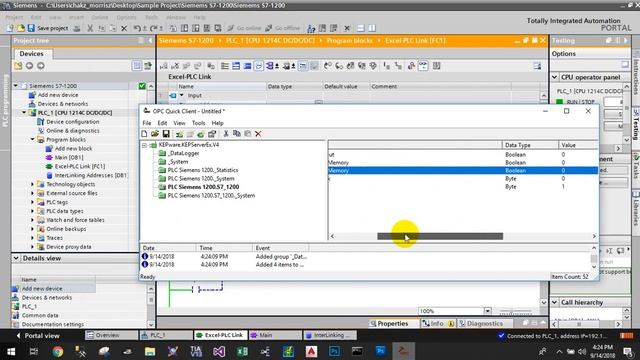Click Undo arrow in TIA Portal toolbar
This screenshot has height=360, width=640.
pyautogui.click(x=137, y=28)
